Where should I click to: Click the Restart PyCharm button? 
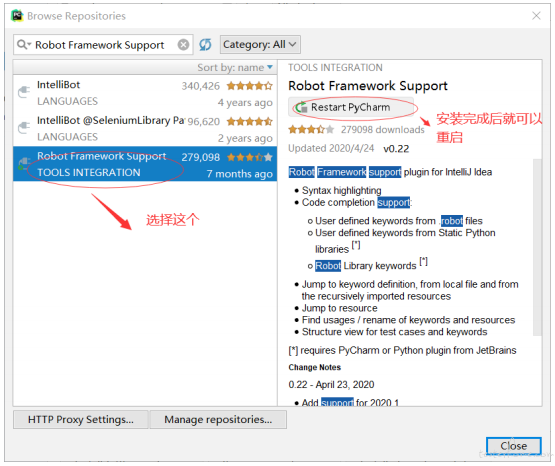(x=351, y=107)
